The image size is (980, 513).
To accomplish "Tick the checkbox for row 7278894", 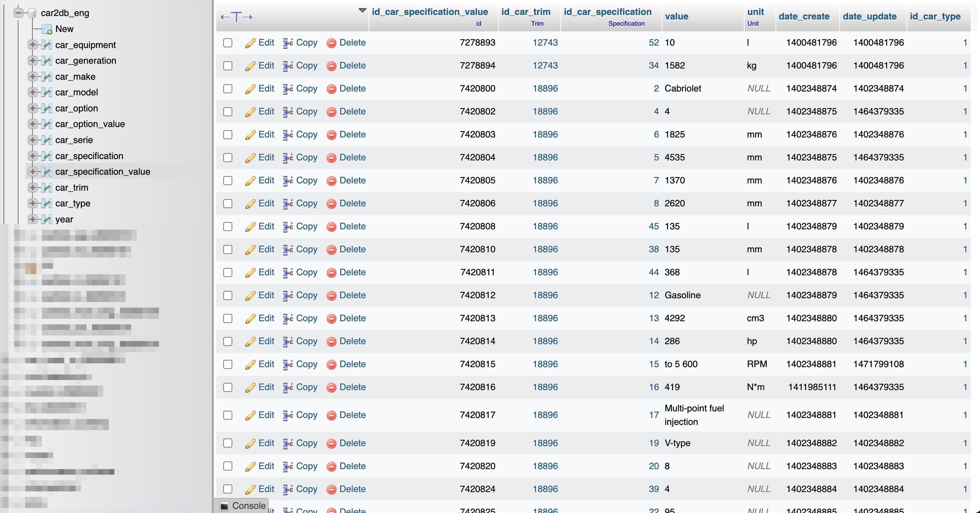I will click(227, 66).
